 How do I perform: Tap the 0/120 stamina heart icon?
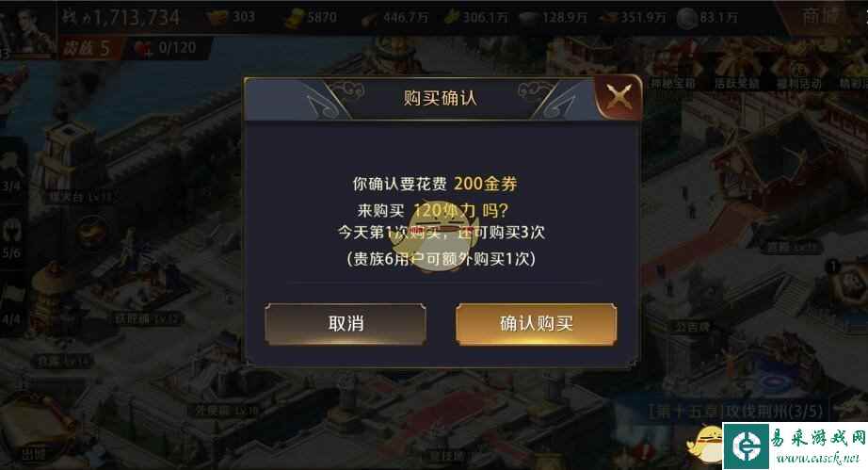pyautogui.click(x=144, y=49)
